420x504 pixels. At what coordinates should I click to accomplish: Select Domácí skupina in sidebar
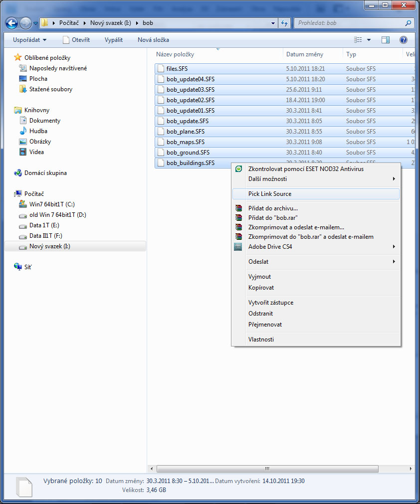coord(45,173)
